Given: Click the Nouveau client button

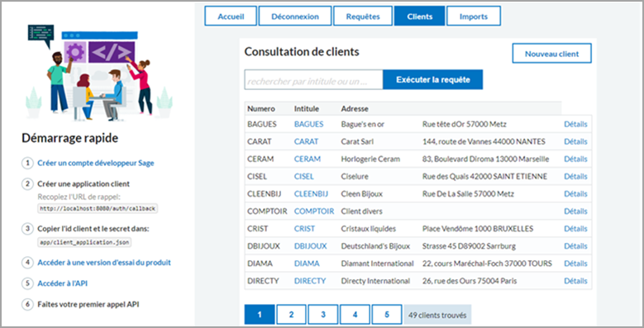Looking at the screenshot, I should [551, 54].
